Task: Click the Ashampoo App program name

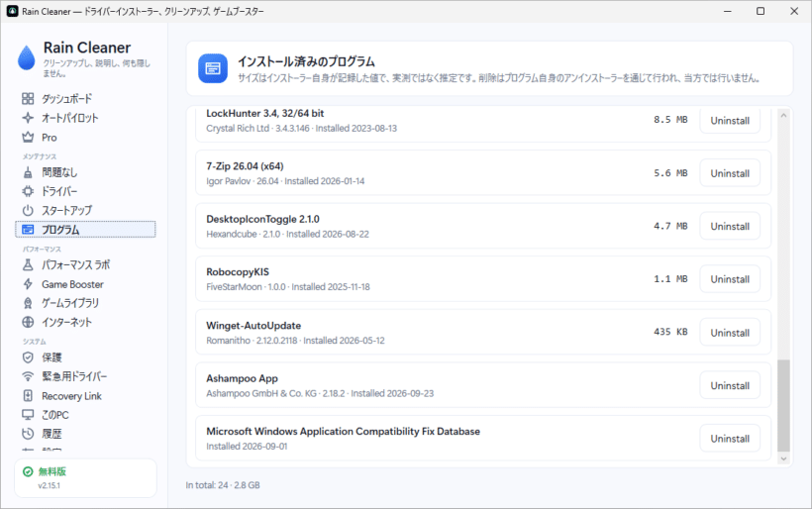Action: pyautogui.click(x=242, y=378)
